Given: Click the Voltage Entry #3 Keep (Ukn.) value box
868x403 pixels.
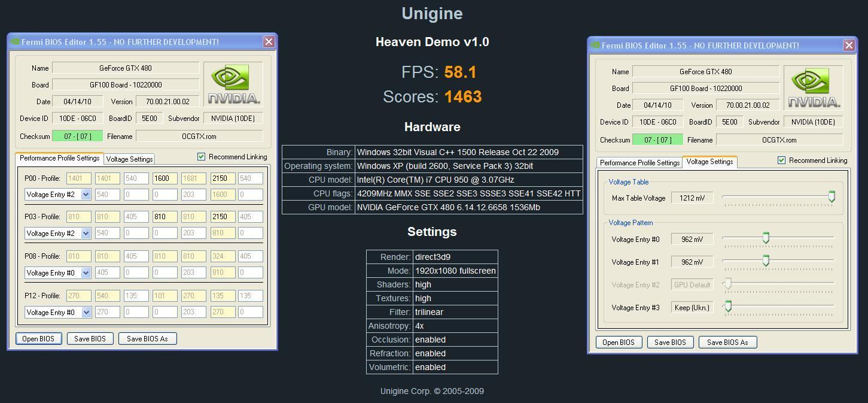Looking at the screenshot, I should point(692,308).
